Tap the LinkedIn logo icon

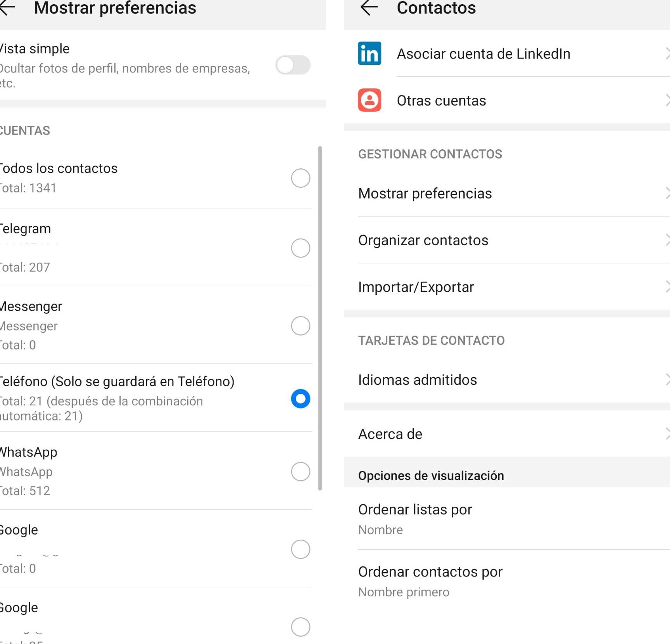pyautogui.click(x=370, y=53)
